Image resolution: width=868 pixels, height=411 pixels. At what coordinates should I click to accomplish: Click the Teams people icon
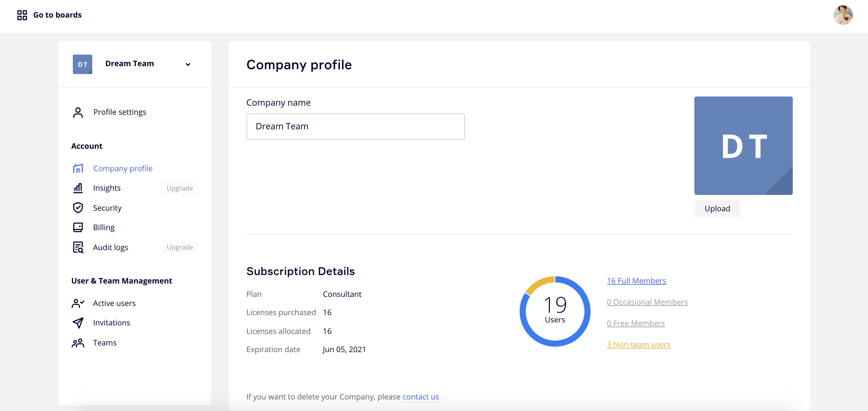pos(78,343)
